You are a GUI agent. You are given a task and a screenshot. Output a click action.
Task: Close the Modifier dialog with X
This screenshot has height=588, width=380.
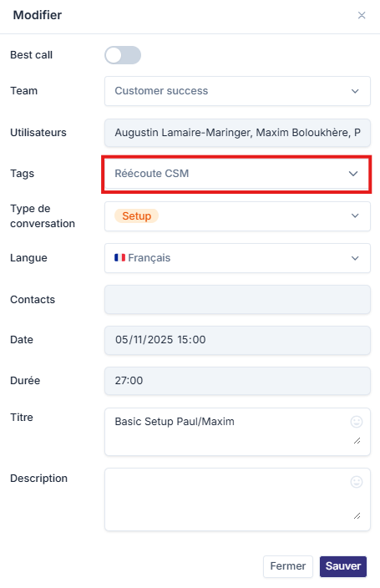(362, 15)
